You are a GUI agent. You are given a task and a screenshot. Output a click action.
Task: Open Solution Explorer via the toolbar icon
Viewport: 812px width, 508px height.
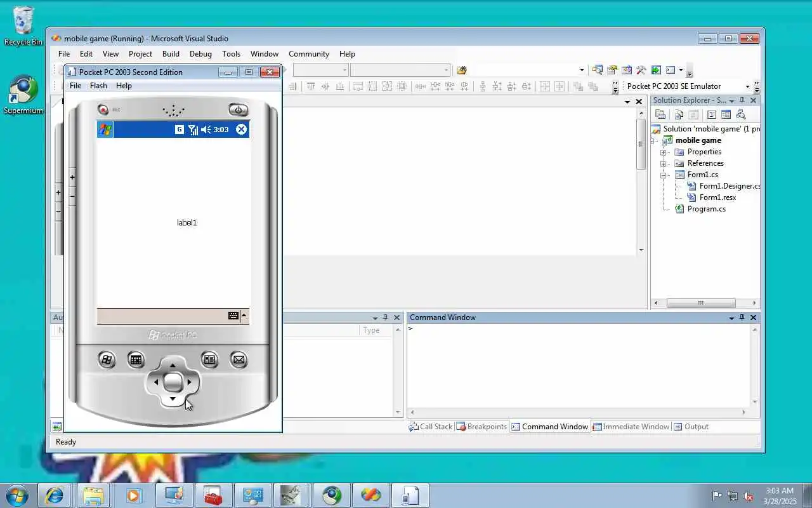click(x=598, y=70)
